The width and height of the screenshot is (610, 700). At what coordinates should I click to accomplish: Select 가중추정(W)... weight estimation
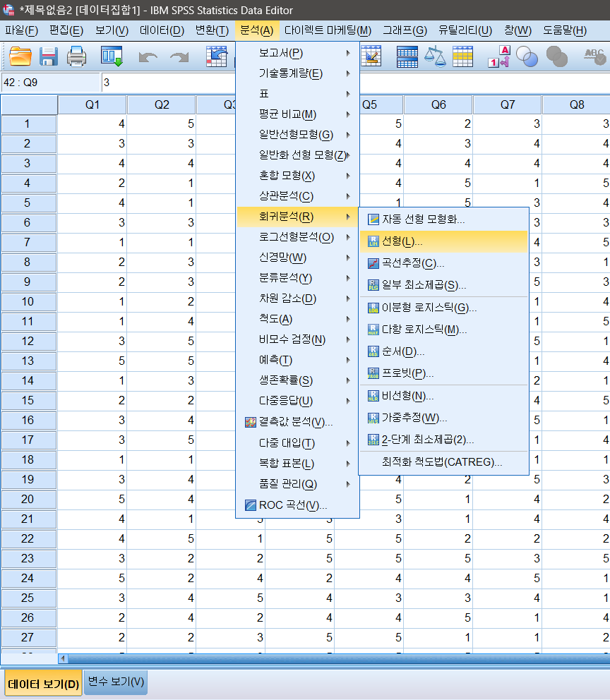coord(443,418)
